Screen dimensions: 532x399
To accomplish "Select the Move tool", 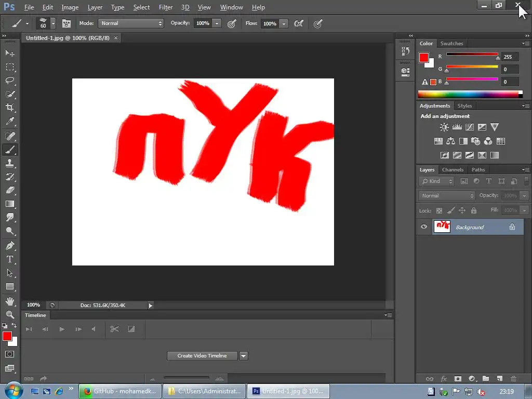I will [10, 54].
